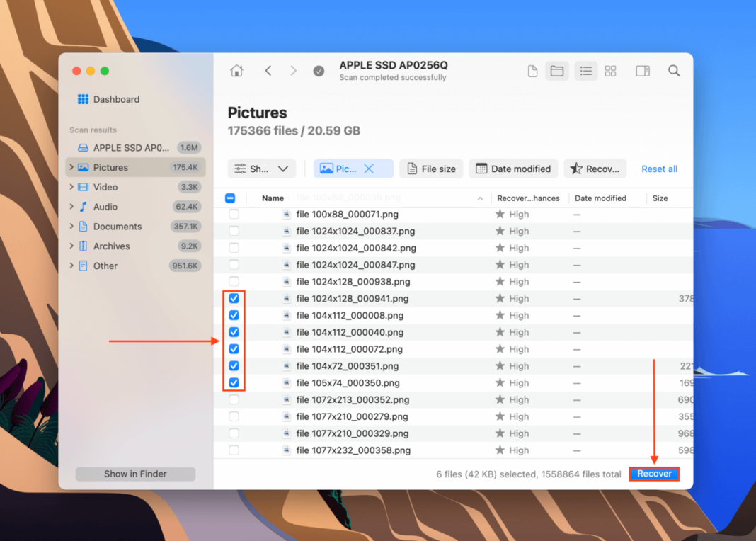Screen dimensions: 756x541
Task: Click the Recover button
Action: point(654,474)
